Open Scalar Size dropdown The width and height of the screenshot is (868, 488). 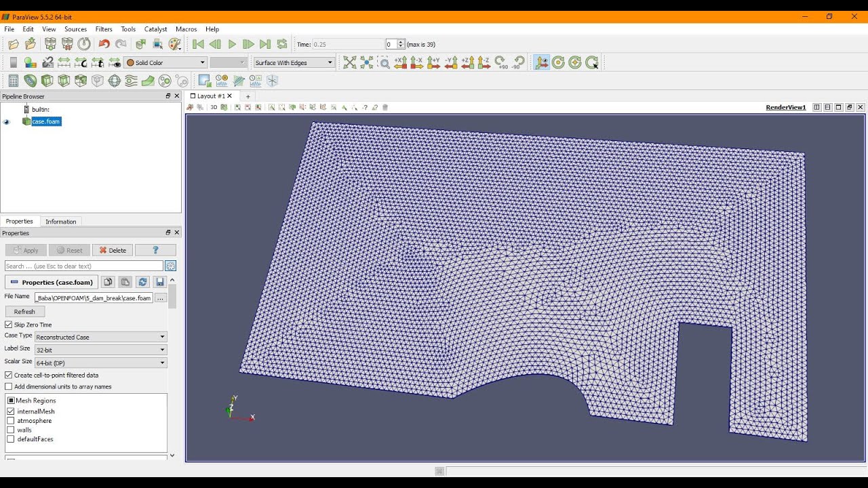[x=101, y=363]
